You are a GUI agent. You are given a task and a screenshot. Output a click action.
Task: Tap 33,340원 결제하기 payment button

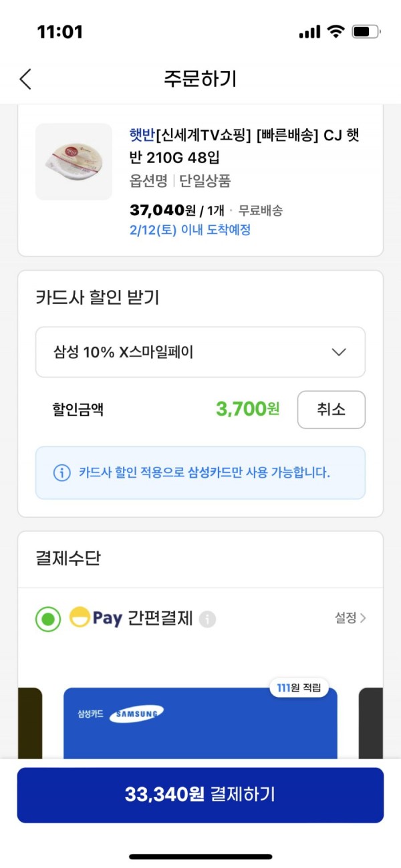click(200, 794)
